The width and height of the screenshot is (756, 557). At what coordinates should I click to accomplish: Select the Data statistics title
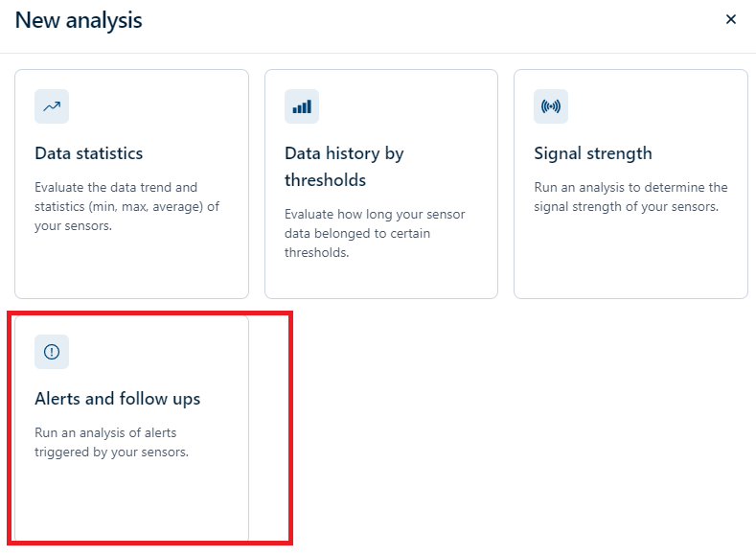[89, 153]
